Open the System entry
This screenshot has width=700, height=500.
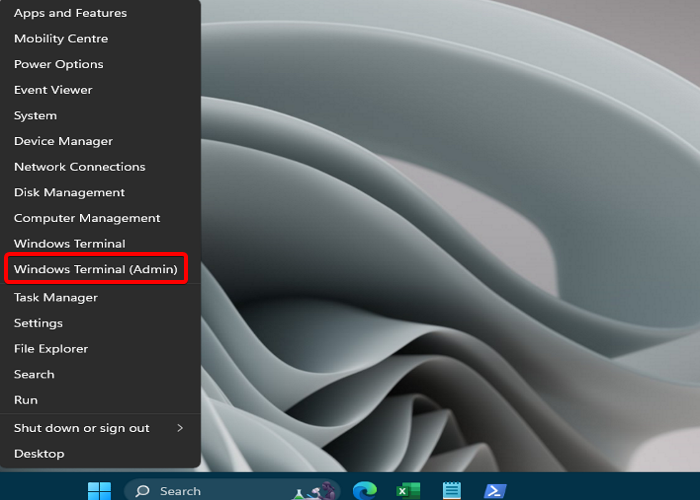pos(100,115)
